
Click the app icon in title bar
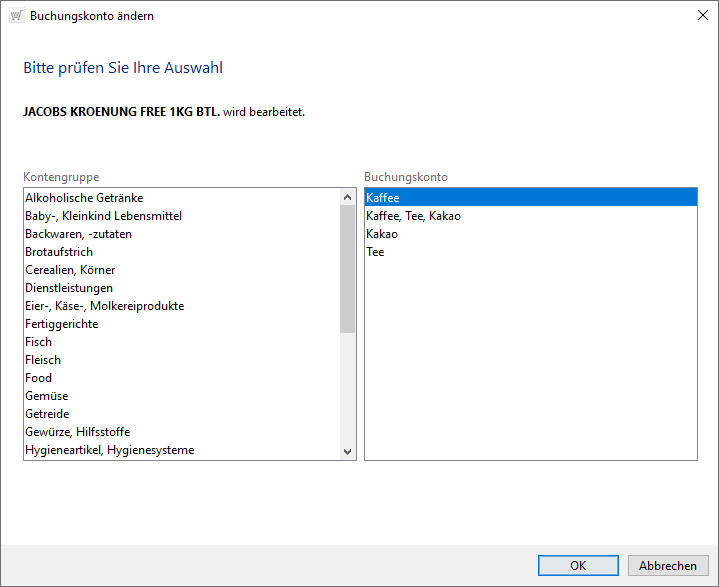click(16, 16)
